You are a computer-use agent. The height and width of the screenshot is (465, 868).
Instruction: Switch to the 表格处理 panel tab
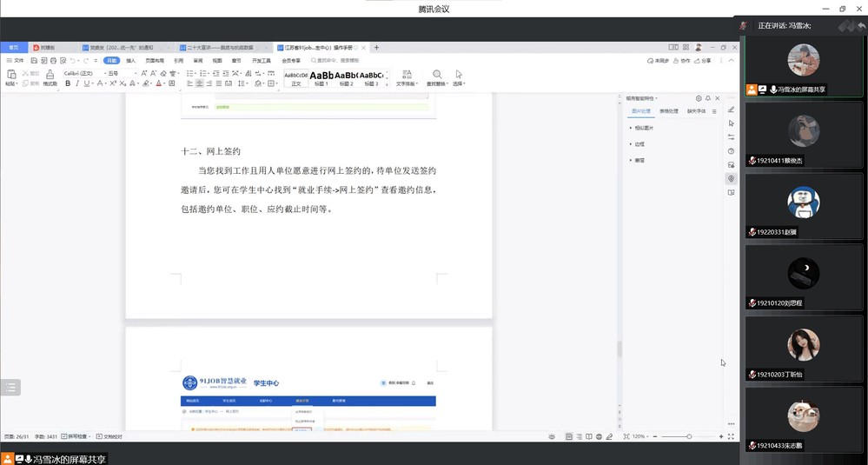(669, 111)
